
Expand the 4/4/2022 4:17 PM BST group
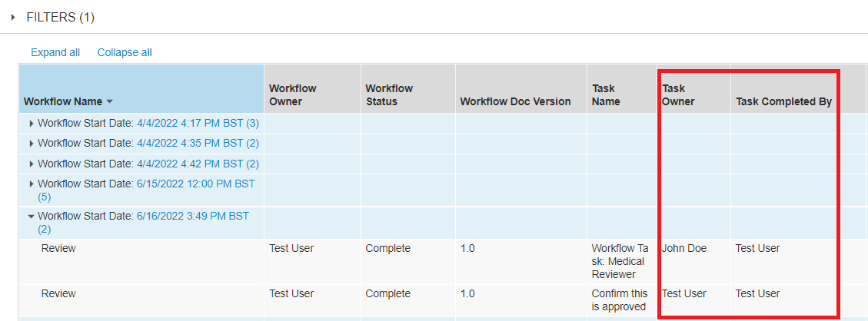(32, 123)
